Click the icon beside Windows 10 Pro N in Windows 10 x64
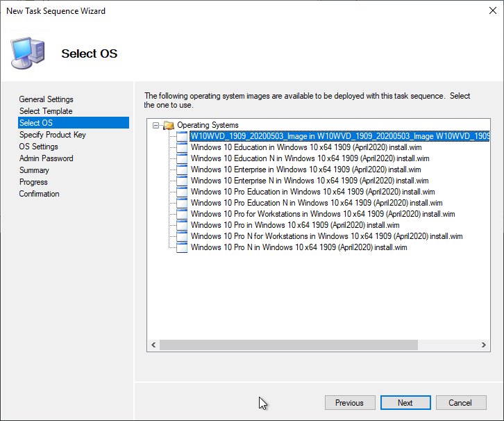The height and width of the screenshot is (421, 504). (x=182, y=247)
